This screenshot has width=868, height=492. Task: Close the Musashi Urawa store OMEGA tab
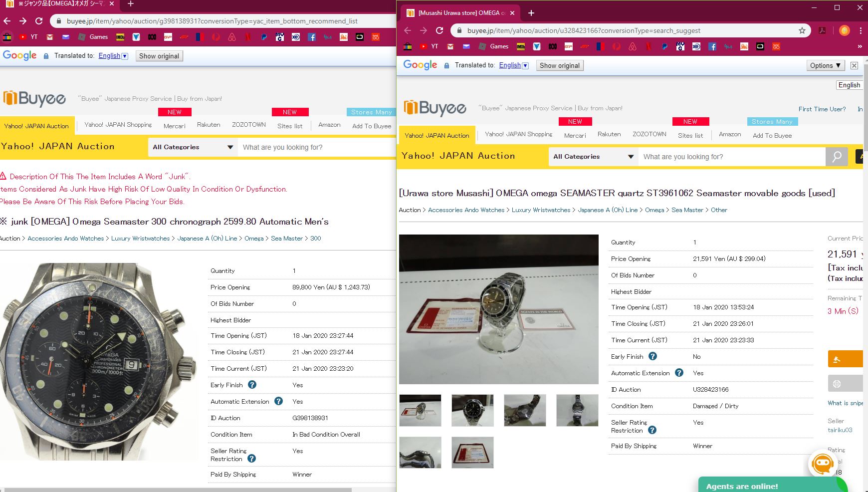click(x=512, y=13)
